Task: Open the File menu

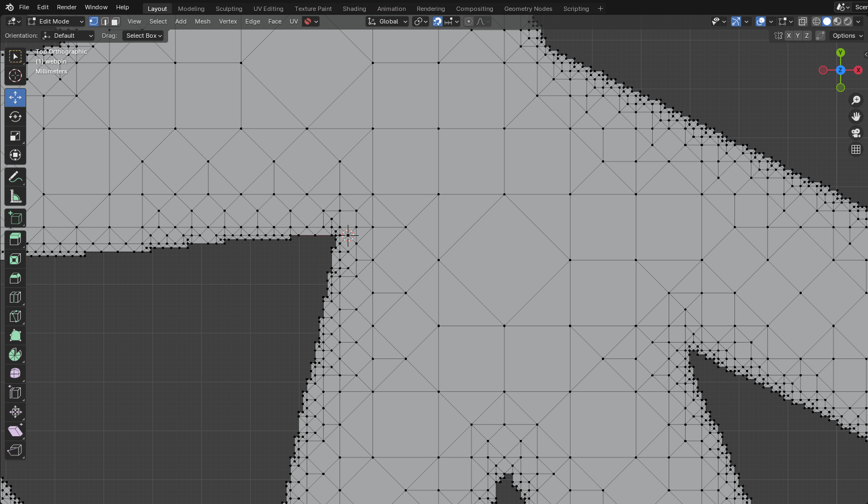Action: tap(24, 7)
